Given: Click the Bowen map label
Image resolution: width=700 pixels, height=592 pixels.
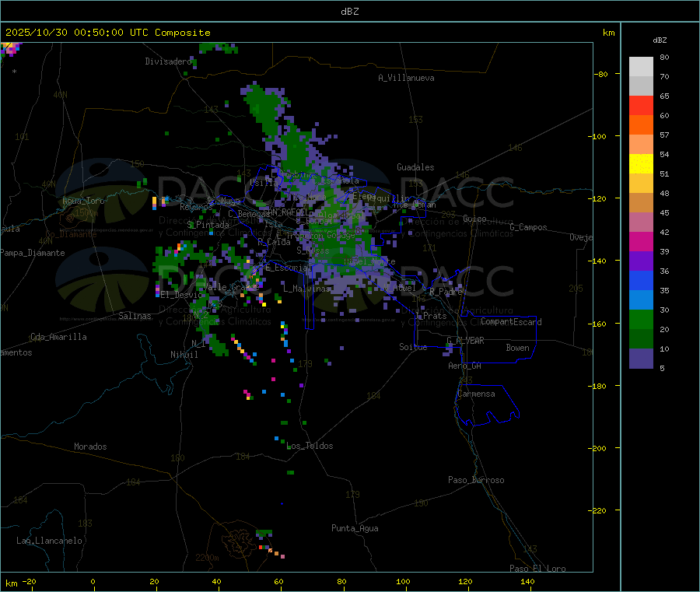Looking at the screenshot, I should pos(518,348).
